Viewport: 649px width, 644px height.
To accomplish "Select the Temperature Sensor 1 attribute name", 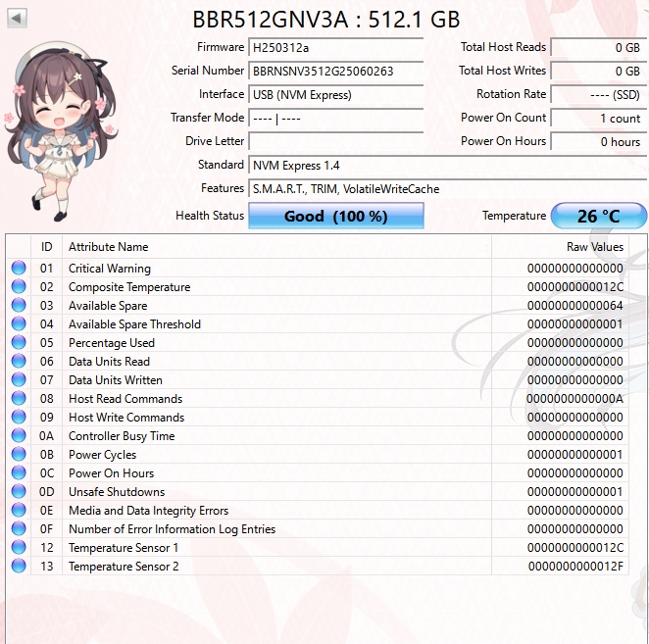I will pyautogui.click(x=124, y=548).
